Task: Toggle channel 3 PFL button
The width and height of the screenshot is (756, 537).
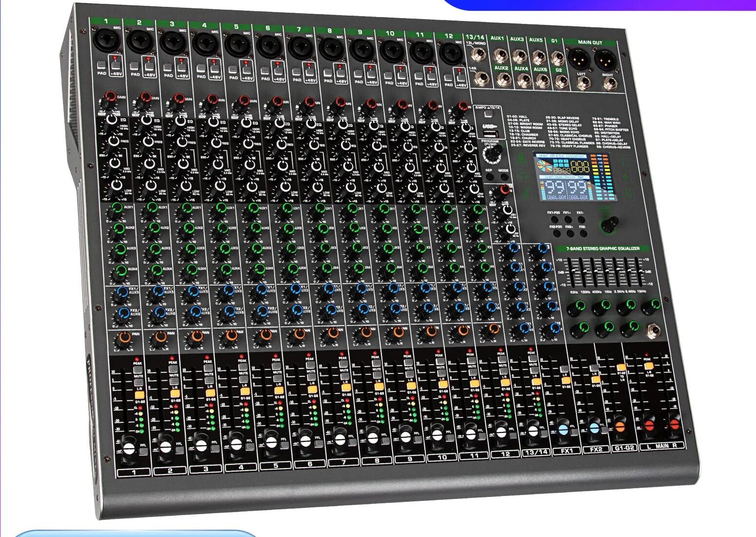Action: point(214,448)
